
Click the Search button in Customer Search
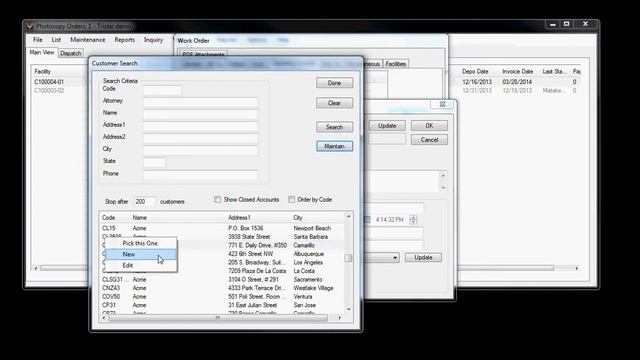pyautogui.click(x=334, y=127)
